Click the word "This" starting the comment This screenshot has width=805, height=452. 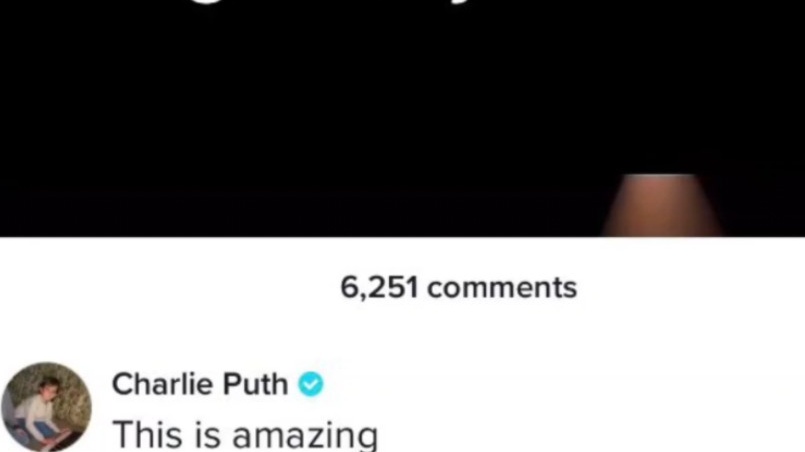coord(148,435)
